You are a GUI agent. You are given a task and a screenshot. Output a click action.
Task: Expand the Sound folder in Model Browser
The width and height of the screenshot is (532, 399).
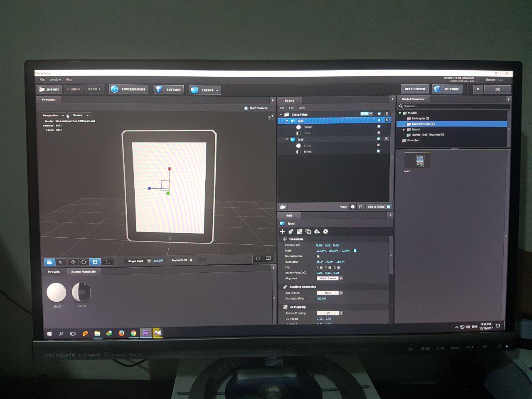pos(404,130)
